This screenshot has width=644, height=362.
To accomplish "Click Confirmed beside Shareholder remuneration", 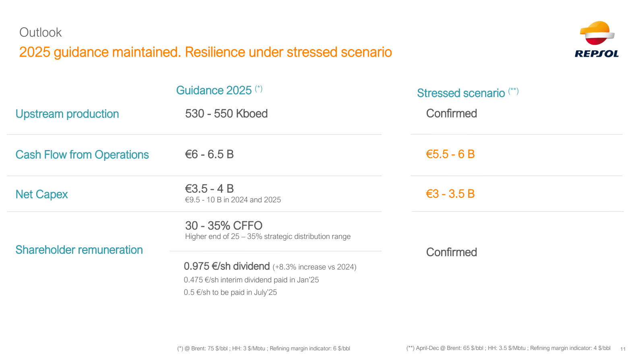I will tap(452, 252).
